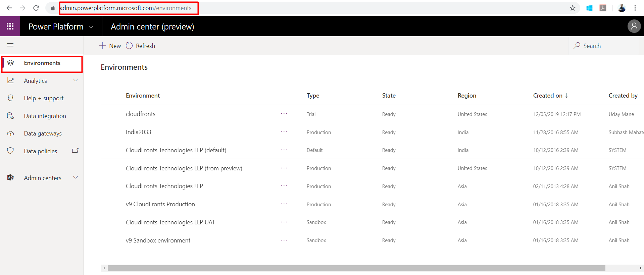This screenshot has height=275, width=644.
Task: Open v9 CloudFronts Production link
Action: (160, 204)
